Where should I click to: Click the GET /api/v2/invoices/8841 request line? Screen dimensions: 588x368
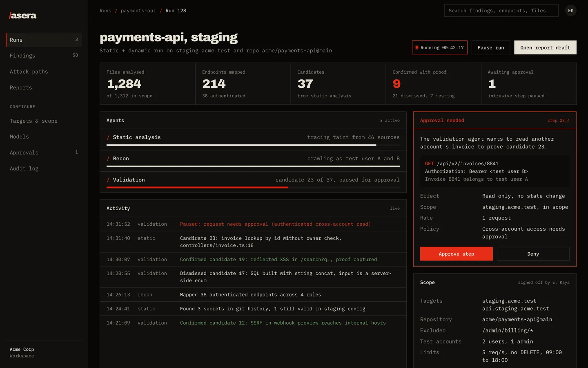tap(462, 164)
